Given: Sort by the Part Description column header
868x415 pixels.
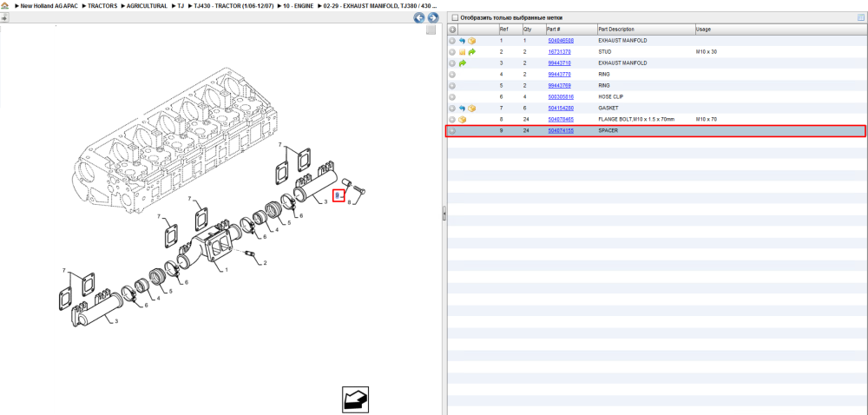Looking at the screenshot, I should point(646,30).
